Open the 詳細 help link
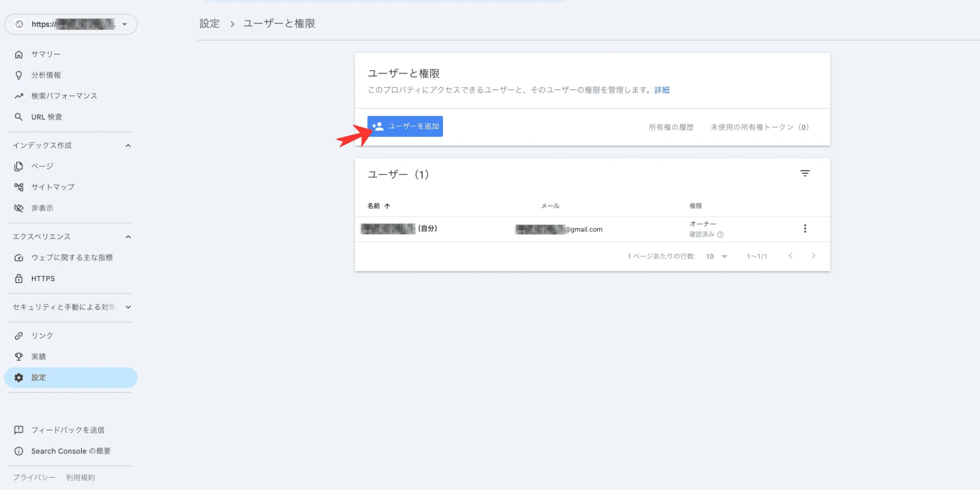 662,90
